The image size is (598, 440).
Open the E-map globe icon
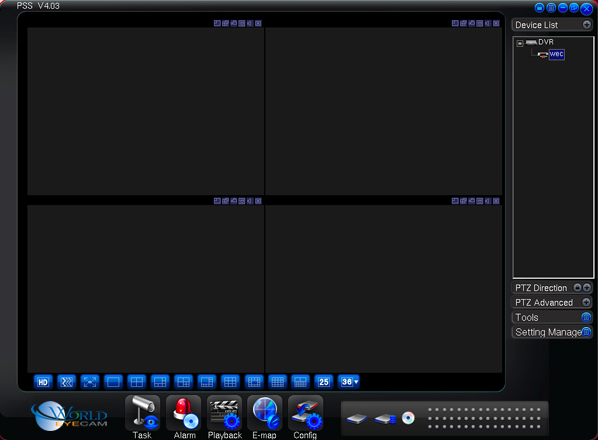point(265,413)
